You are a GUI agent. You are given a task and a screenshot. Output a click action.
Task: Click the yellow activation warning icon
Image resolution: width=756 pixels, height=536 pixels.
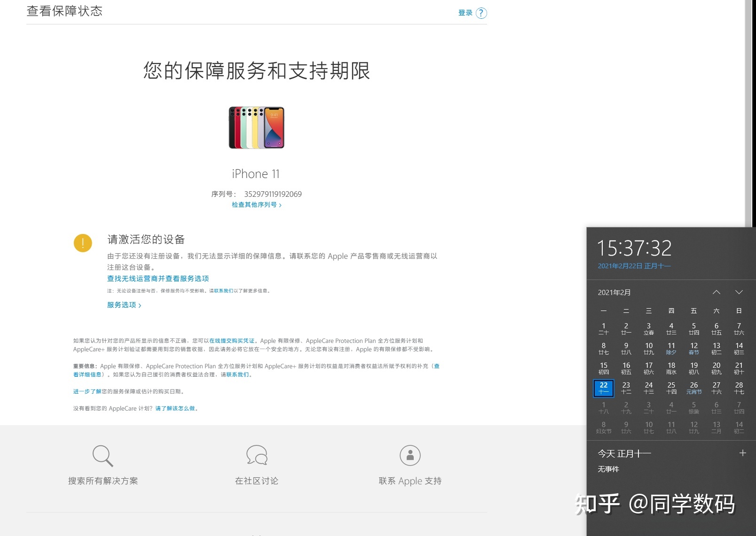pyautogui.click(x=83, y=243)
